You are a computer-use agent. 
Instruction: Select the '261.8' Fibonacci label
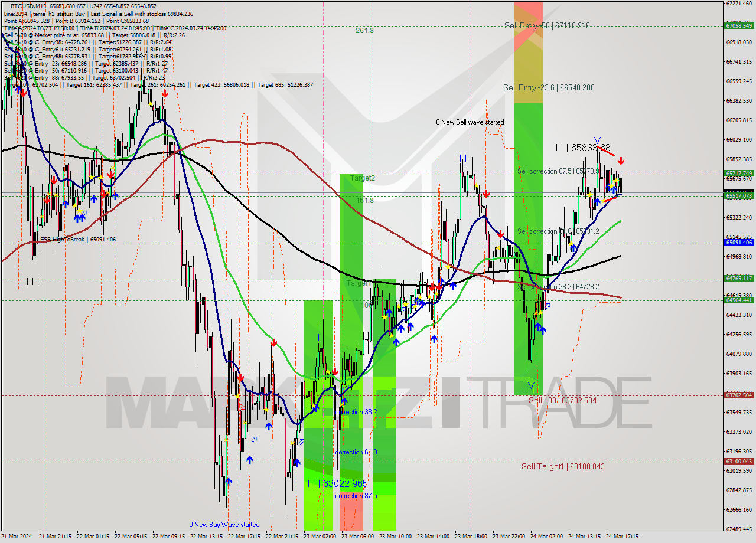click(x=364, y=31)
